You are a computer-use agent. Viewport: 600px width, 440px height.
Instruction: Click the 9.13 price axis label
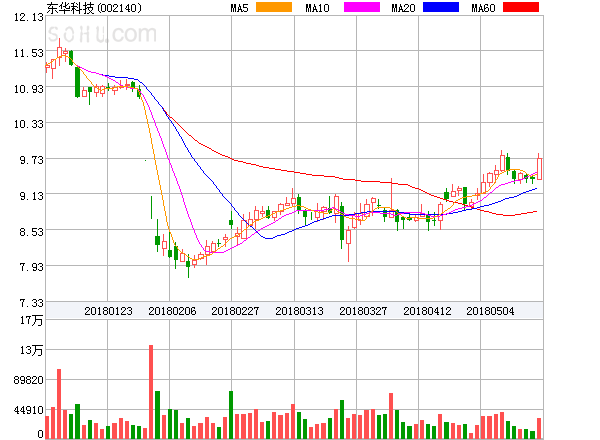[x=31, y=196]
